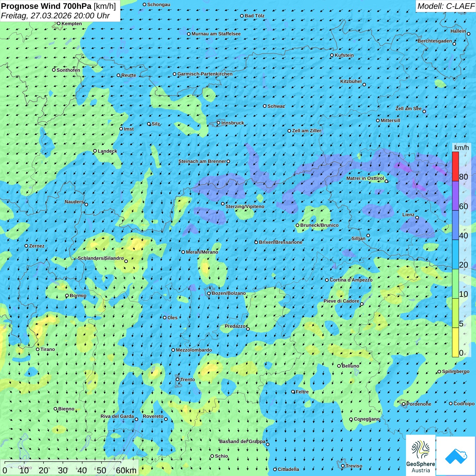Screen dimensions: 476x476
Task: Click the Pordenone city label
Action: click(419, 404)
